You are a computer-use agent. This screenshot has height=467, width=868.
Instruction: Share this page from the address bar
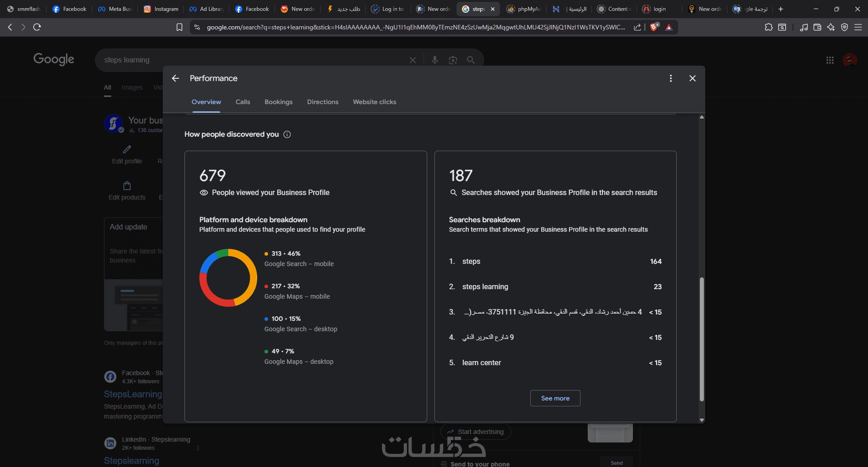click(637, 27)
